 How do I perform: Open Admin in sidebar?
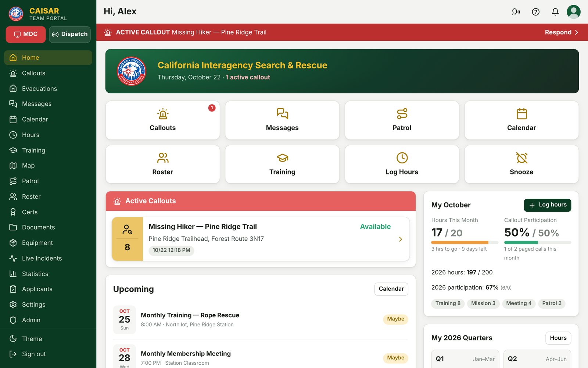coord(48,320)
